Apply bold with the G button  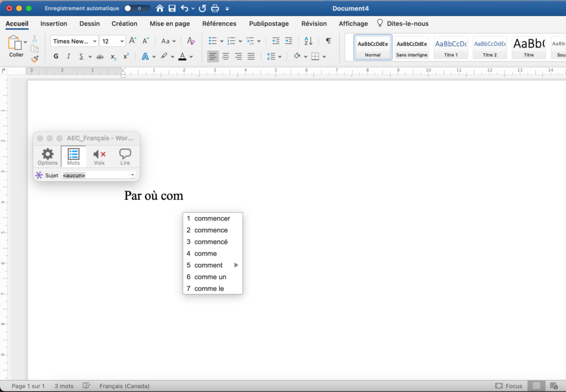pyautogui.click(x=56, y=56)
